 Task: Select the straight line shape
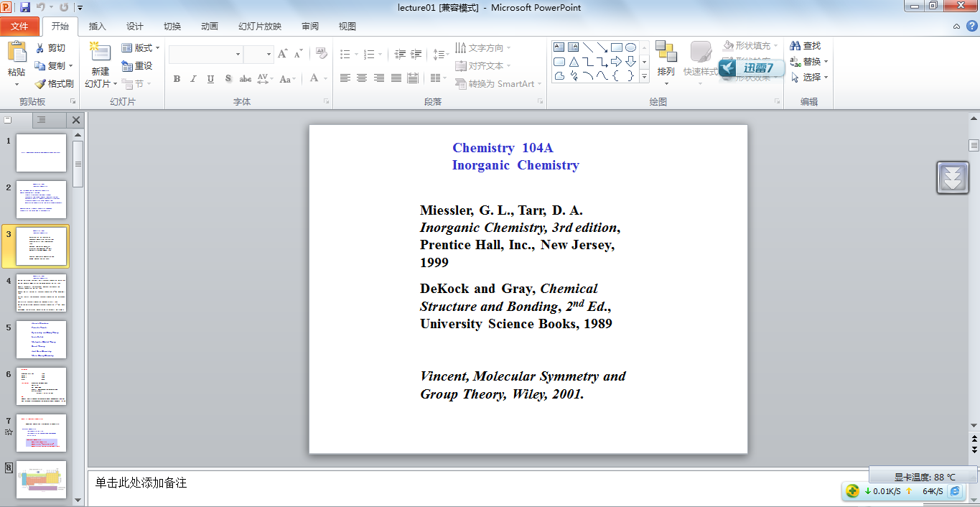click(x=588, y=47)
